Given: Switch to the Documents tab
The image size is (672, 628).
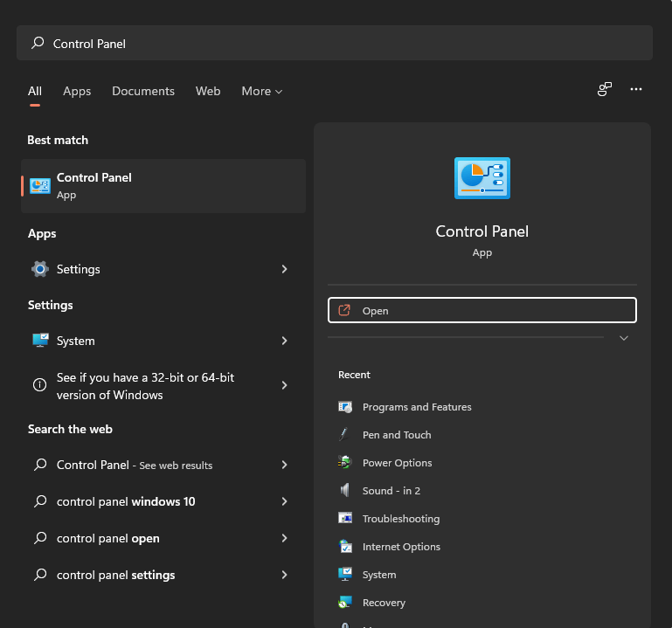Looking at the screenshot, I should point(143,91).
